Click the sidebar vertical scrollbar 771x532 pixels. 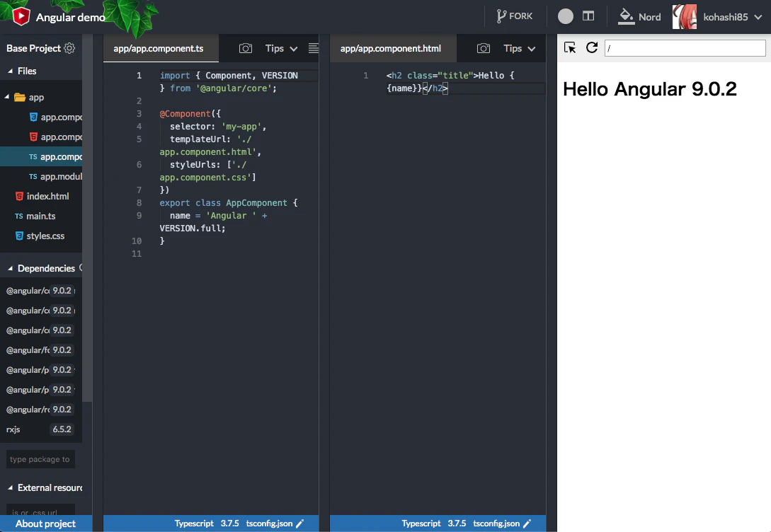(87, 219)
